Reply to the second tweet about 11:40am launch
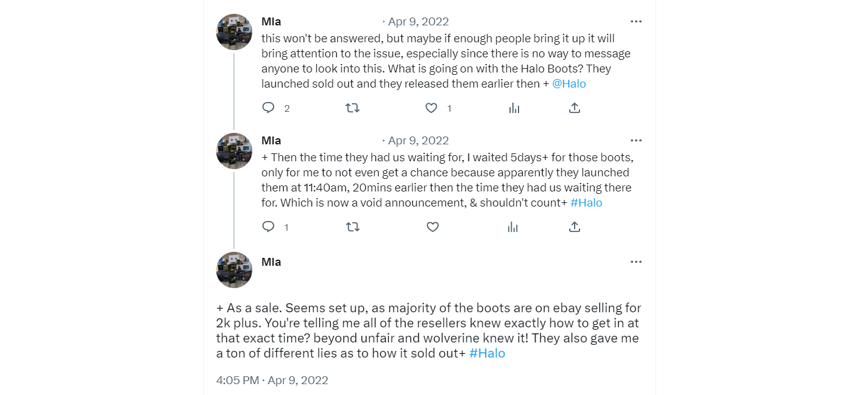Screen dimensions: 868x395 (269, 227)
